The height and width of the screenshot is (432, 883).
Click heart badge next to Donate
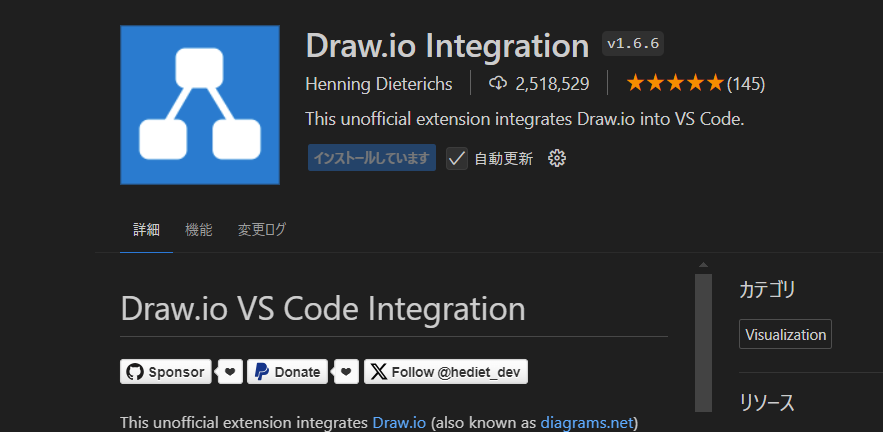tap(346, 372)
